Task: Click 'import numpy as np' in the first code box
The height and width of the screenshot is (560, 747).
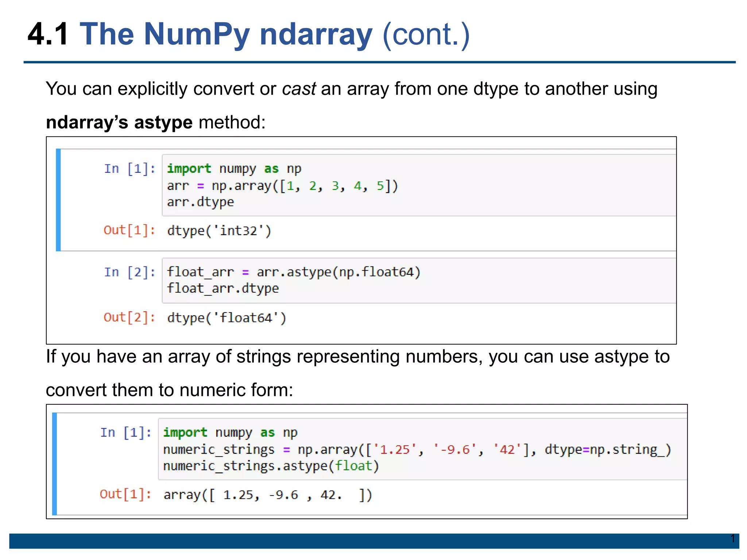Action: point(234,169)
